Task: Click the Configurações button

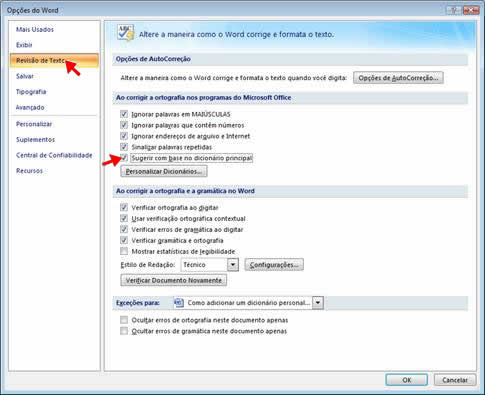Action: pyautogui.click(x=274, y=265)
